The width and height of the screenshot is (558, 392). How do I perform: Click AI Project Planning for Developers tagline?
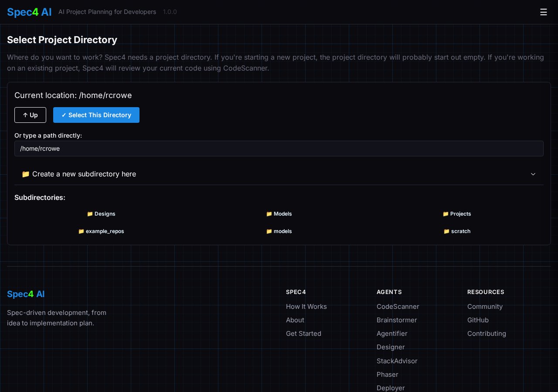[107, 12]
